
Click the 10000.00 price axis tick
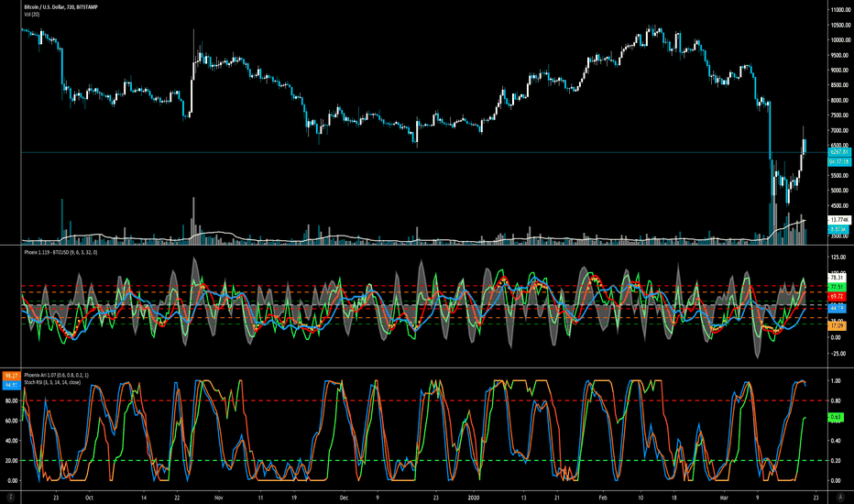coord(840,39)
